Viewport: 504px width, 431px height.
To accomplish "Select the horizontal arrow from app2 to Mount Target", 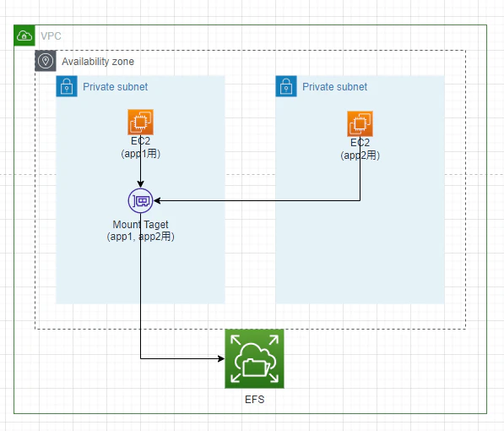I will coord(257,201).
